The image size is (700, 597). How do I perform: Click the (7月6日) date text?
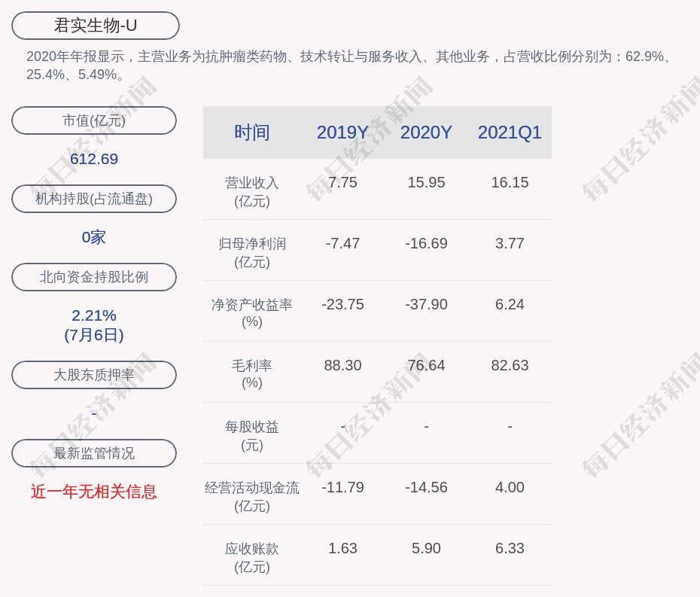point(94,335)
